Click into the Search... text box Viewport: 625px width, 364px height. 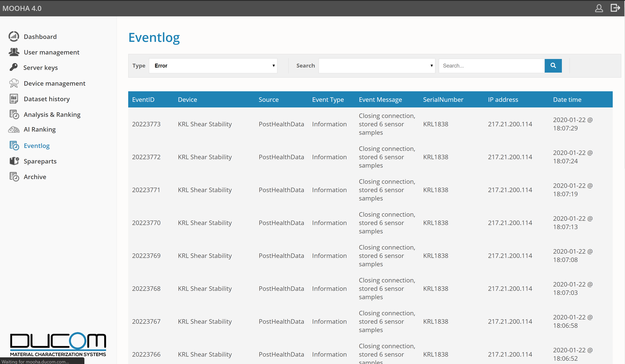point(491,66)
